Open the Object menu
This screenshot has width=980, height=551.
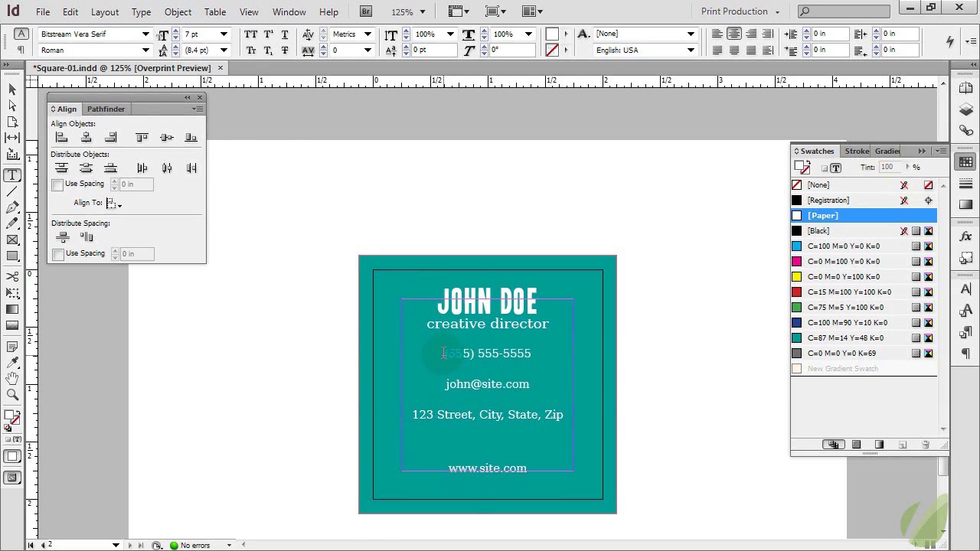click(x=178, y=12)
